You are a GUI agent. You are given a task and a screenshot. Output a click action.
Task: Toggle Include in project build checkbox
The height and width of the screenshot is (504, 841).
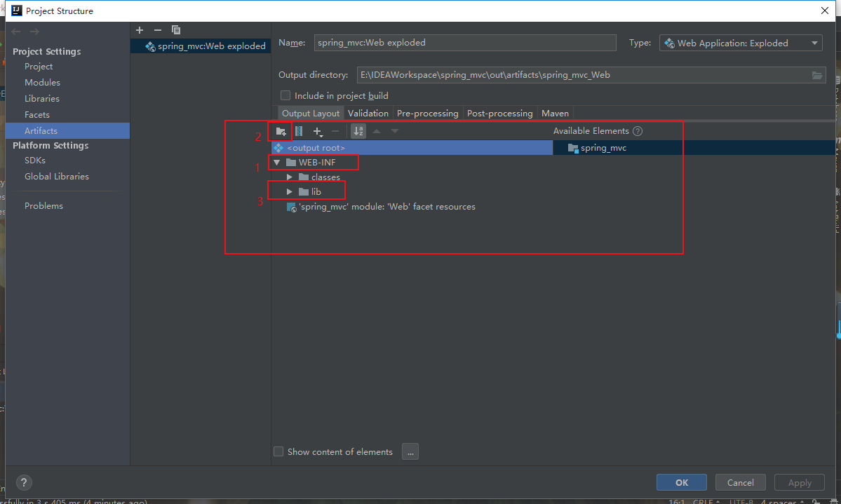[x=285, y=95]
